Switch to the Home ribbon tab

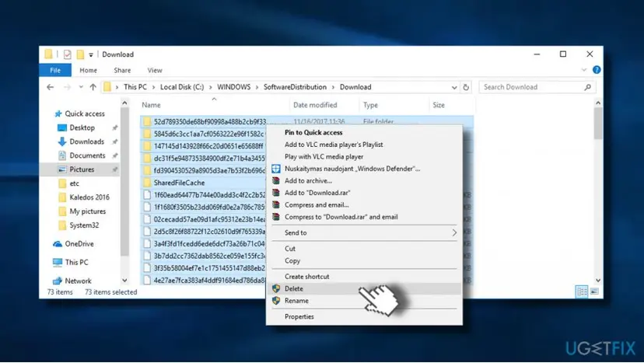pyautogui.click(x=89, y=70)
